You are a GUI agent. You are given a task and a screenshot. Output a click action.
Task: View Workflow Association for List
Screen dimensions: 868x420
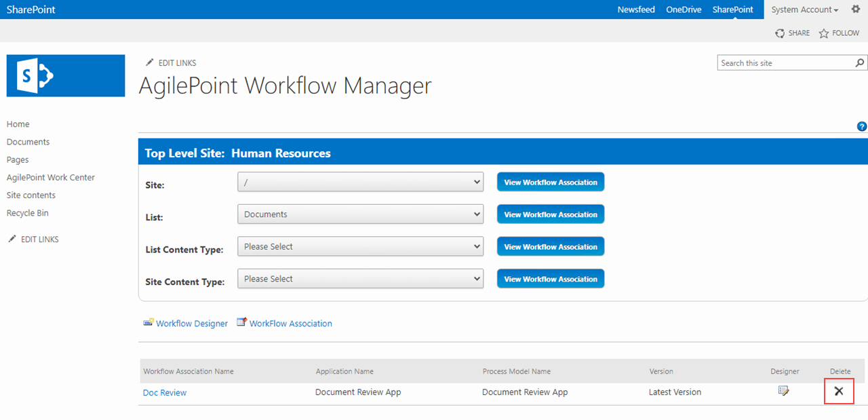click(x=551, y=214)
